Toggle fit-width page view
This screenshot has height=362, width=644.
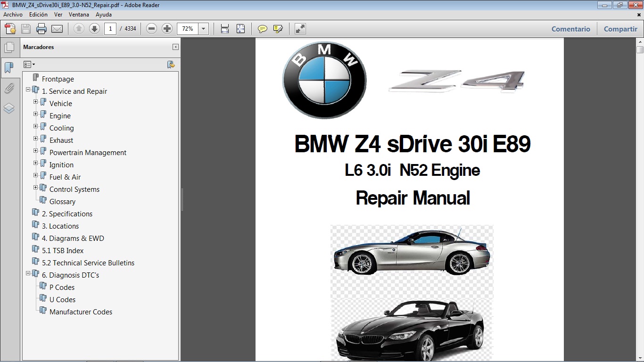click(224, 29)
